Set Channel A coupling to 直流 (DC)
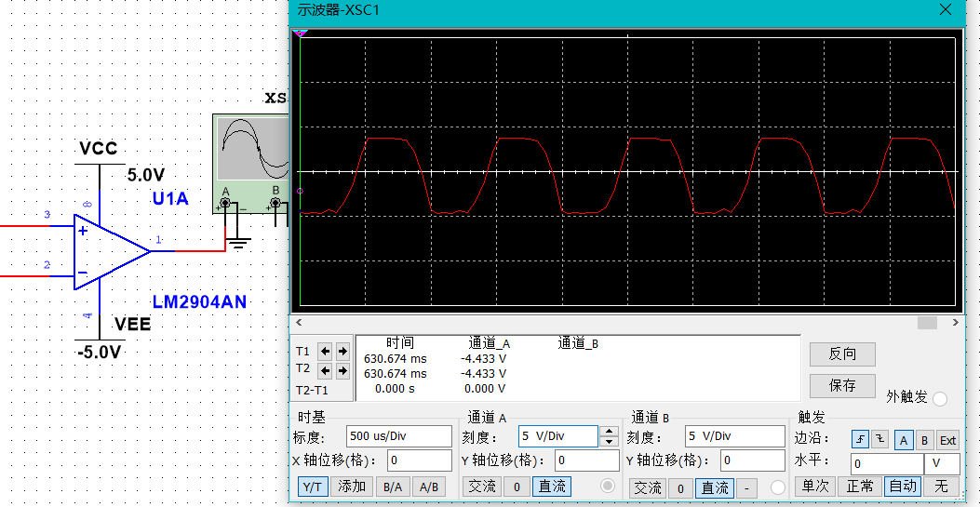Viewport: 980px width, 507px height. coord(552,486)
